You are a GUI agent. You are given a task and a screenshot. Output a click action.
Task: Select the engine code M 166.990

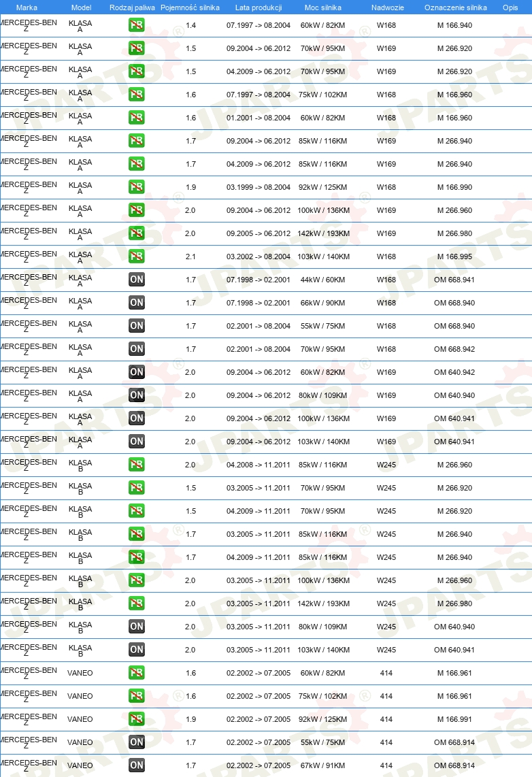454,187
